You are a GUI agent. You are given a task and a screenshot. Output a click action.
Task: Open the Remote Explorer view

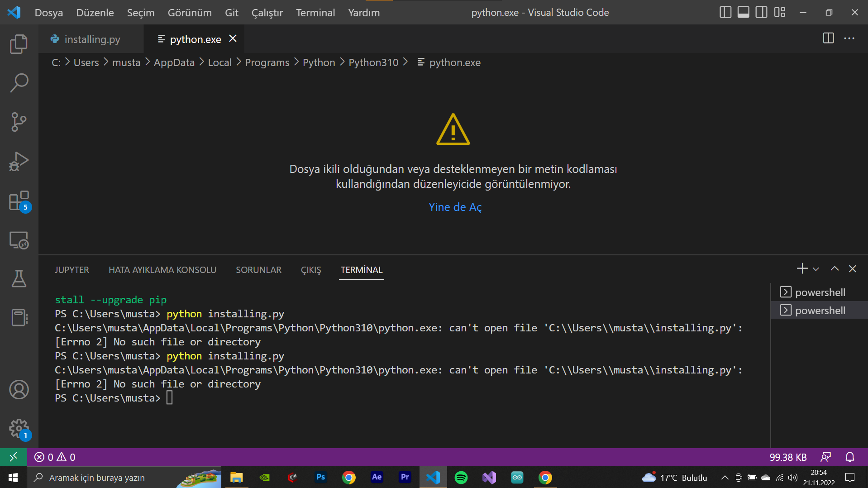pos(19,240)
